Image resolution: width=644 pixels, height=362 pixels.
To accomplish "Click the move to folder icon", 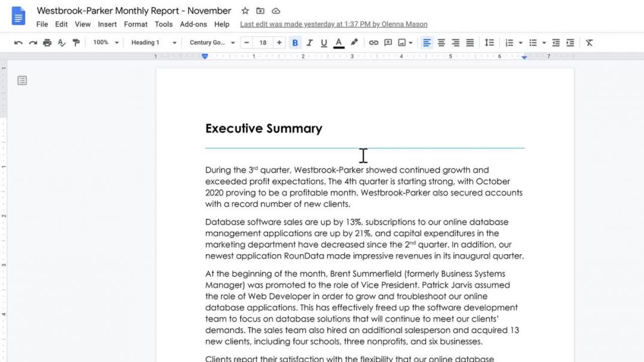I will 260,11.
